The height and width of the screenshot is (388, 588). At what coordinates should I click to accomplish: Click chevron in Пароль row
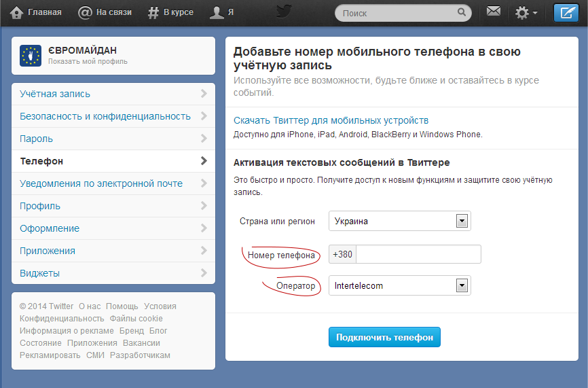point(204,139)
